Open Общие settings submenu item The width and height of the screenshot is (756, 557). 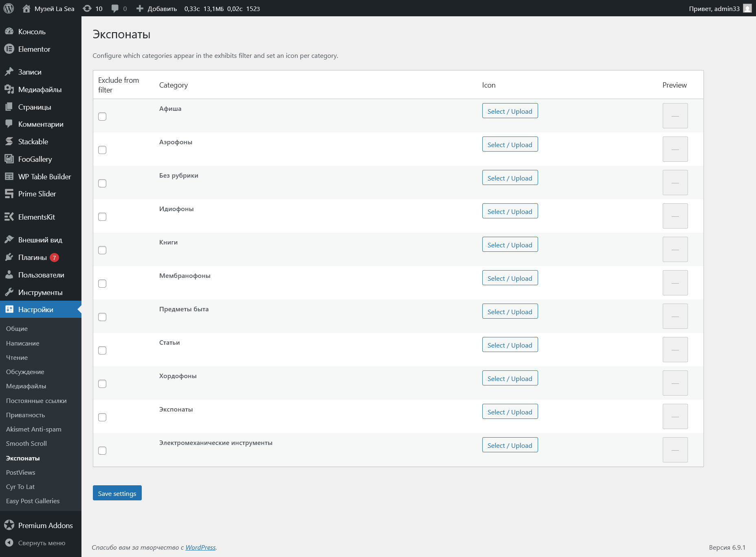pyautogui.click(x=17, y=328)
